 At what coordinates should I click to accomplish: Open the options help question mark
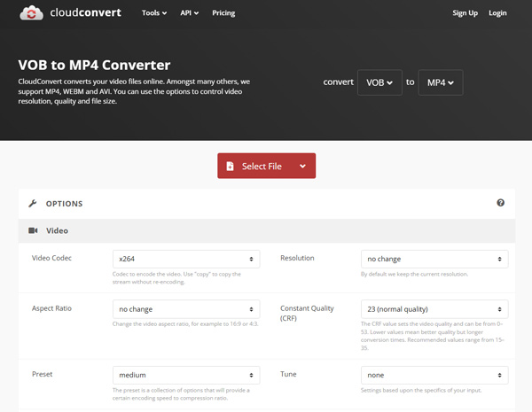500,203
